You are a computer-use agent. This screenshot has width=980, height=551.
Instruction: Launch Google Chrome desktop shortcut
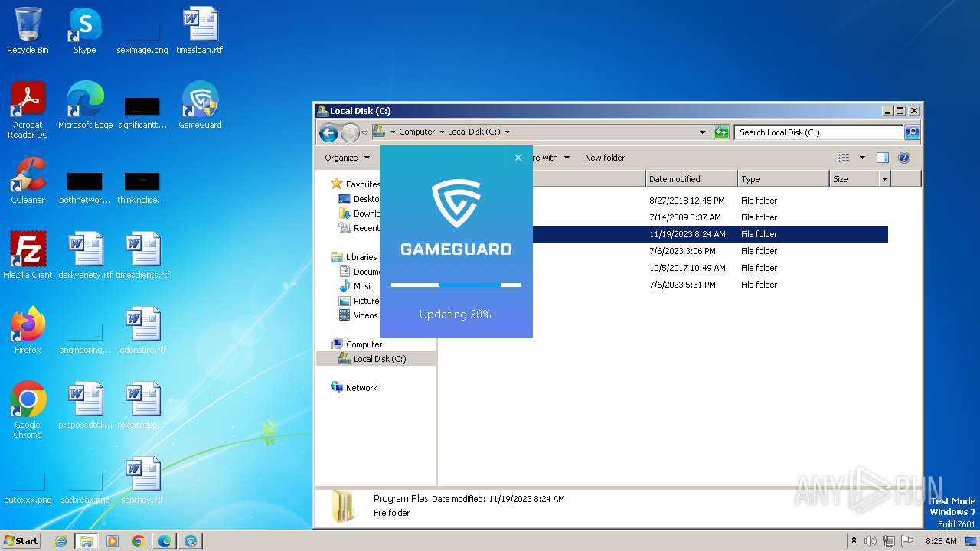coord(28,410)
